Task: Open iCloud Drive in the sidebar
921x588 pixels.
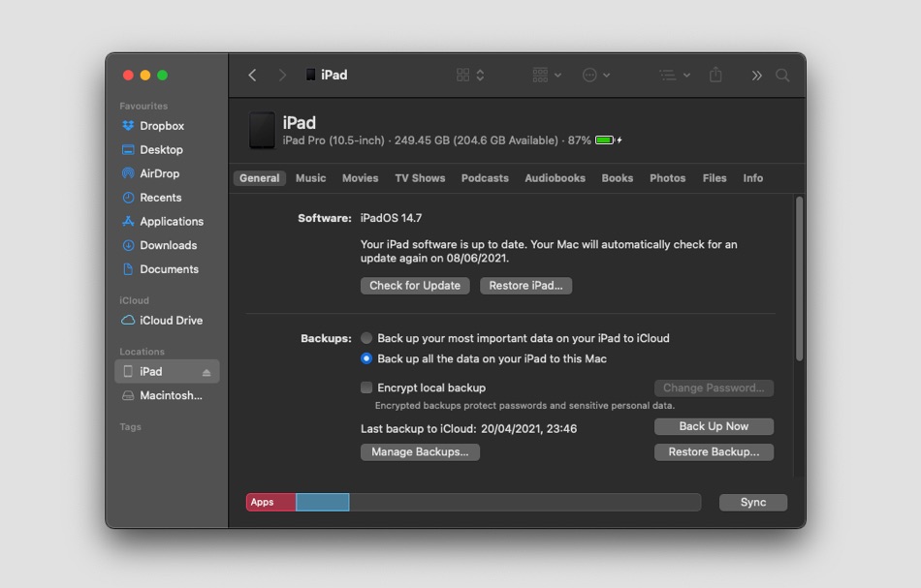Action: point(167,321)
